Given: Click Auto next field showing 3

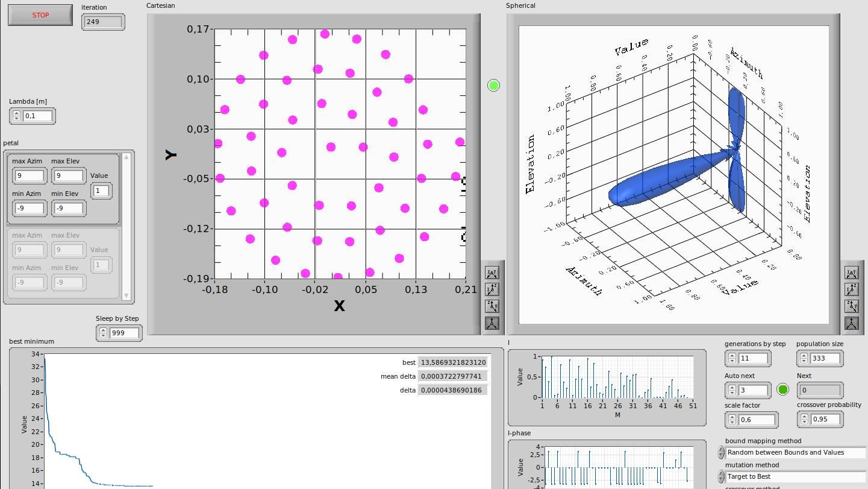Looking at the screenshot, I should [x=754, y=390].
